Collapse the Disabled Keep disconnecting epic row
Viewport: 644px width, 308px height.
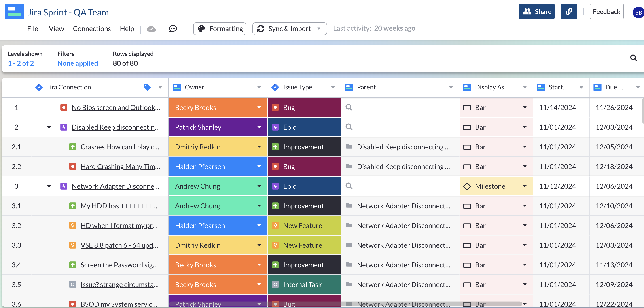click(49, 127)
